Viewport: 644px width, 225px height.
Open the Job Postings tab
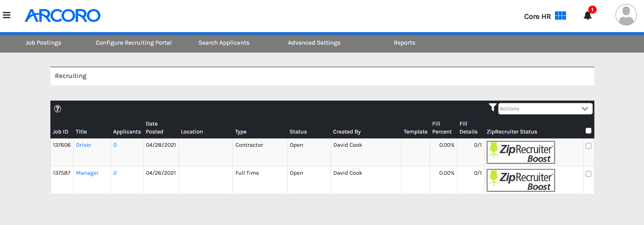43,43
